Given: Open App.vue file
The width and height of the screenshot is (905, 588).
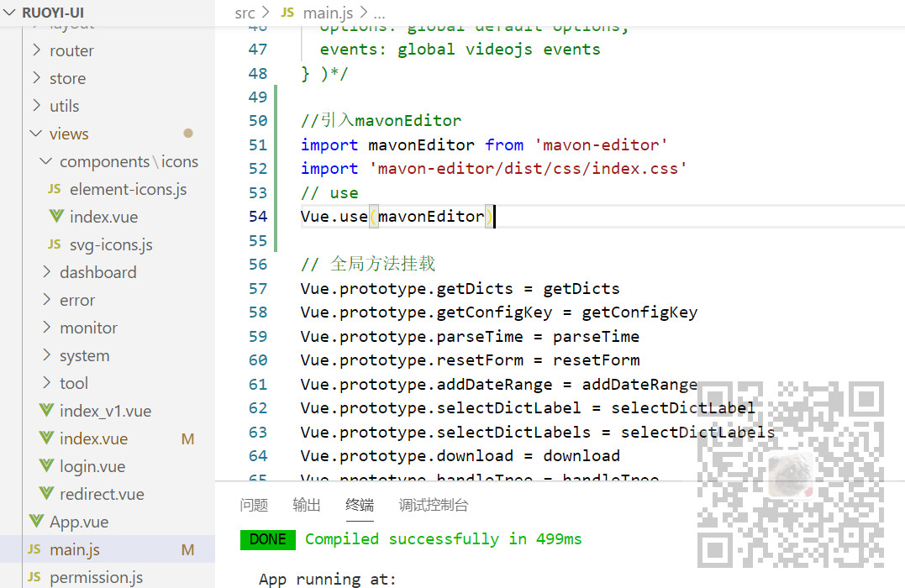Looking at the screenshot, I should [79, 522].
